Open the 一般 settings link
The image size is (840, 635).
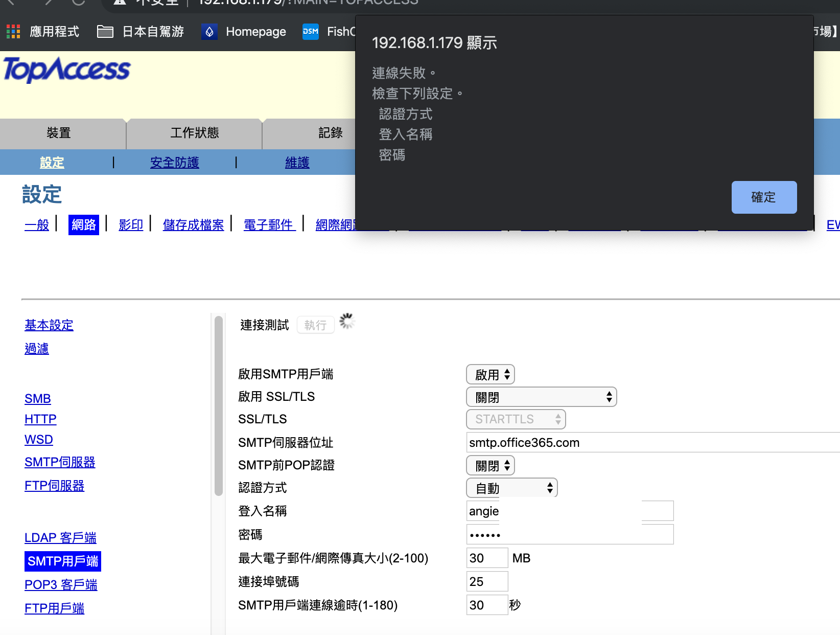[37, 225]
